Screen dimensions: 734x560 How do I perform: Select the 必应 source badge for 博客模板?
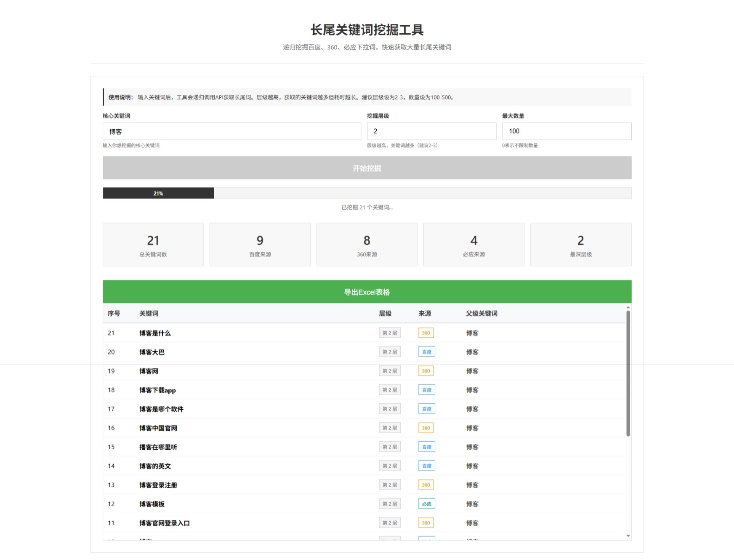tap(426, 504)
